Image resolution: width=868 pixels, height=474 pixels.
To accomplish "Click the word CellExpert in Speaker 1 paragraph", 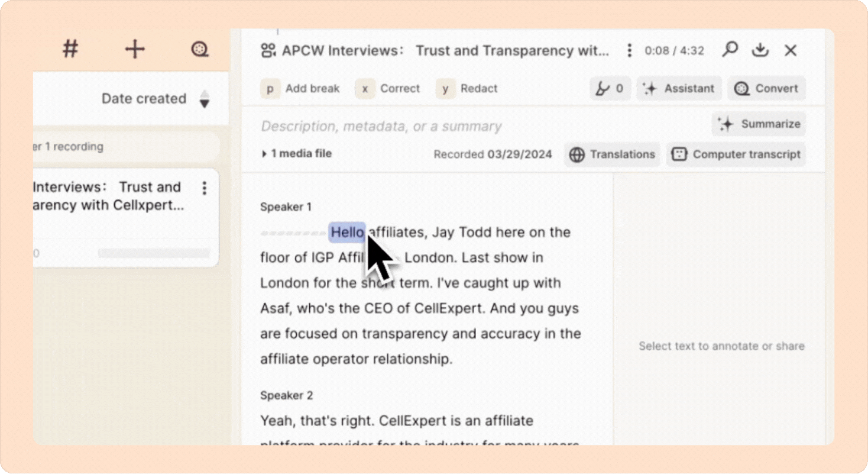I will pos(449,308).
